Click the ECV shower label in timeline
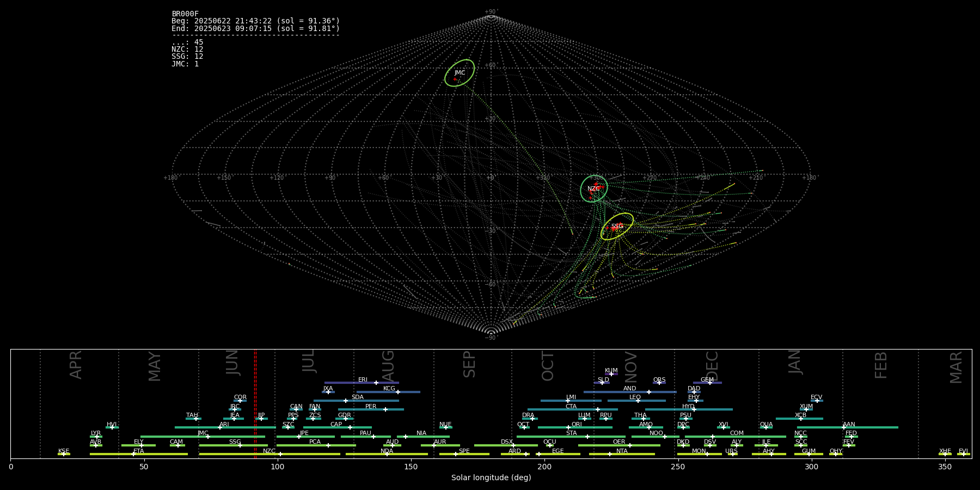The height and width of the screenshot is (490, 980). [x=816, y=397]
